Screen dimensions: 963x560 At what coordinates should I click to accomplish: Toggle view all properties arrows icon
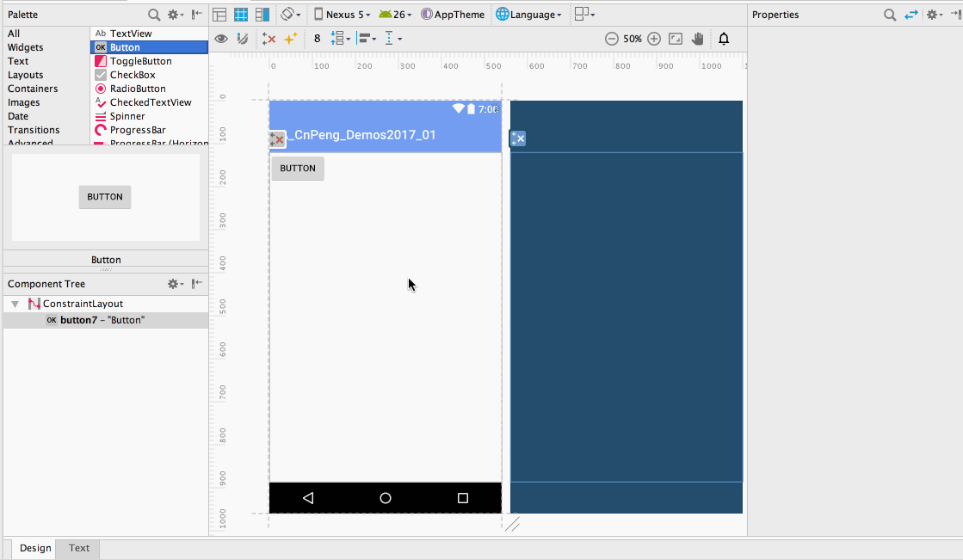pos(911,14)
